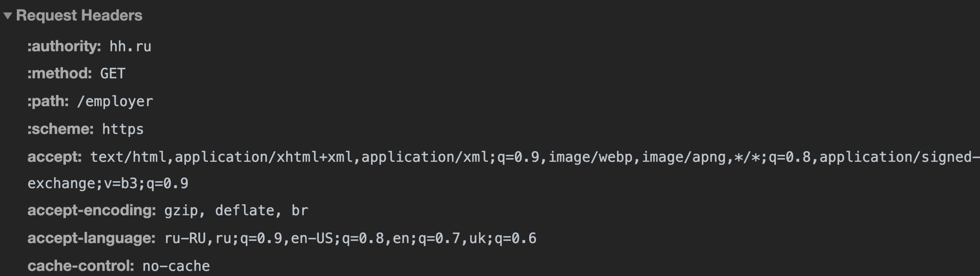980x276 pixels.
Task: Click the text/html accept value line
Action: [x=535, y=157]
